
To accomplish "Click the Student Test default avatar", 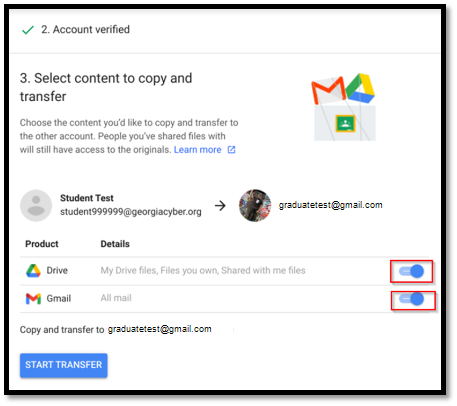I will pos(36,206).
